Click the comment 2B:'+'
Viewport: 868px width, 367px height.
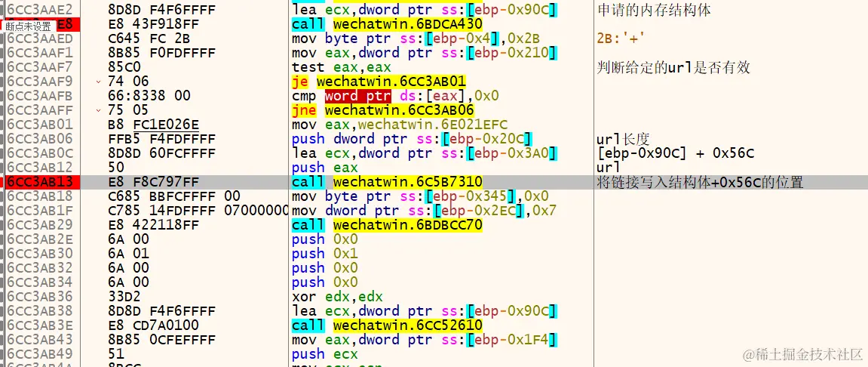621,39
